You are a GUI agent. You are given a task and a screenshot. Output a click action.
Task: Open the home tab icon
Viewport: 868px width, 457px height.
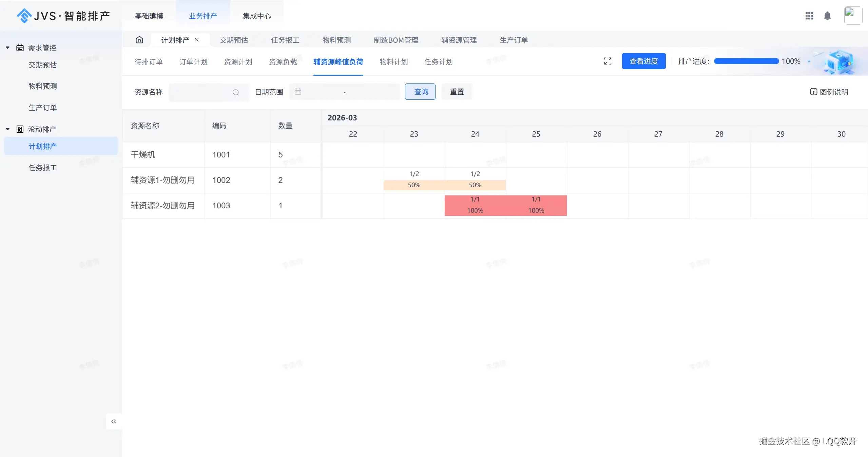(x=139, y=40)
